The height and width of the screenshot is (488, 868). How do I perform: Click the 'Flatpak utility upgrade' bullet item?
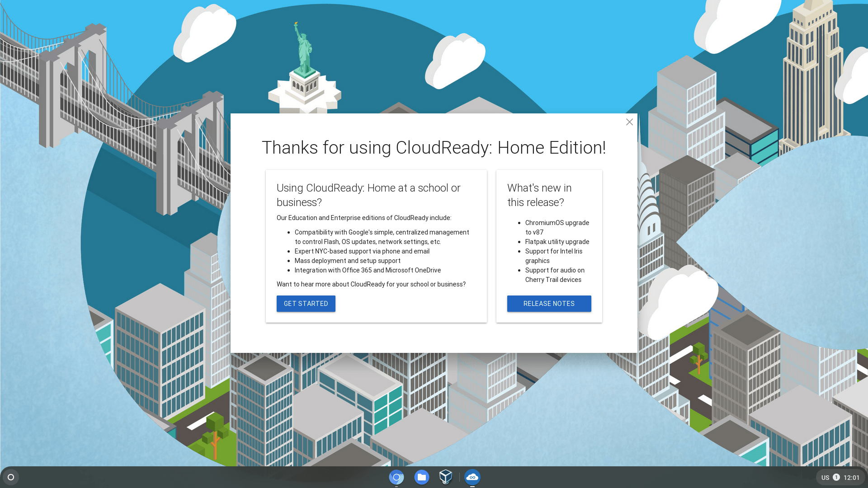[x=557, y=242]
